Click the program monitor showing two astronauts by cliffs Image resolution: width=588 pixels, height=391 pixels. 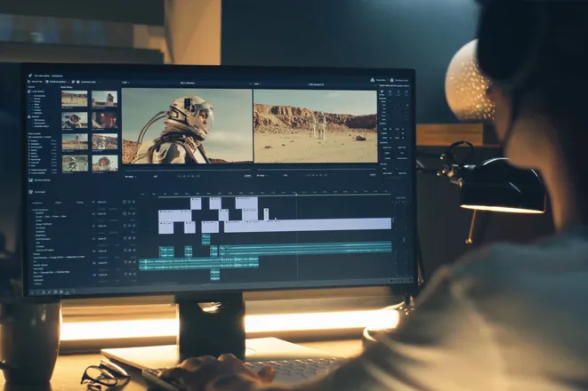[316, 126]
